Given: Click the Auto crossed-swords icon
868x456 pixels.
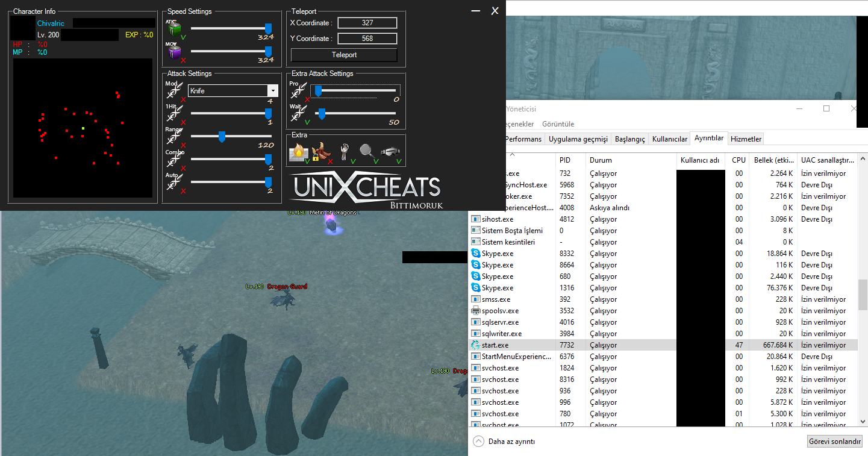Looking at the screenshot, I should (x=173, y=182).
